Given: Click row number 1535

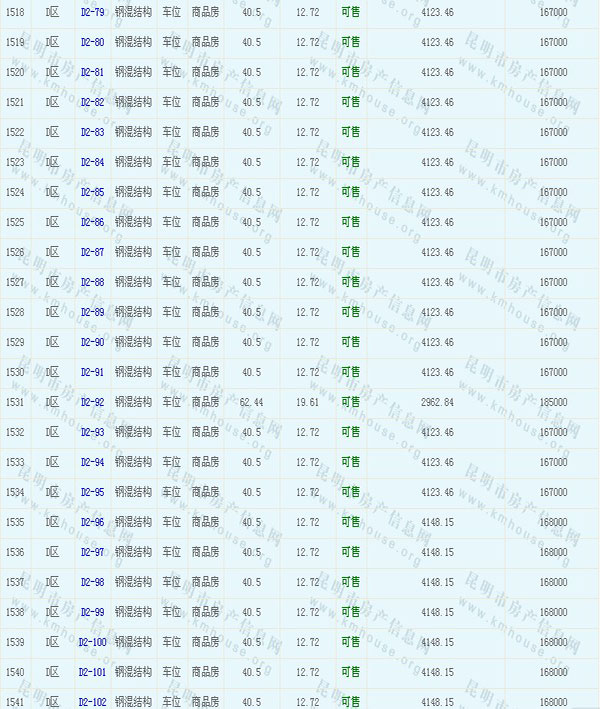Looking at the screenshot, I should tap(15, 522).
